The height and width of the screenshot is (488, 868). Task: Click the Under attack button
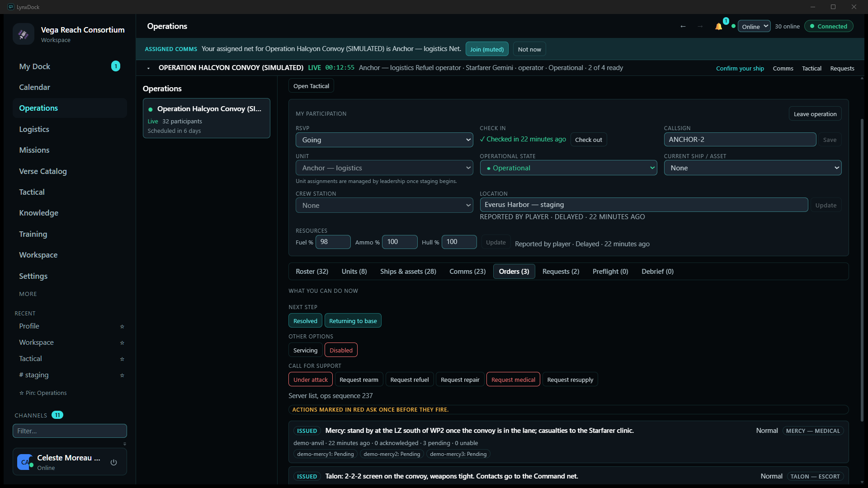click(310, 380)
